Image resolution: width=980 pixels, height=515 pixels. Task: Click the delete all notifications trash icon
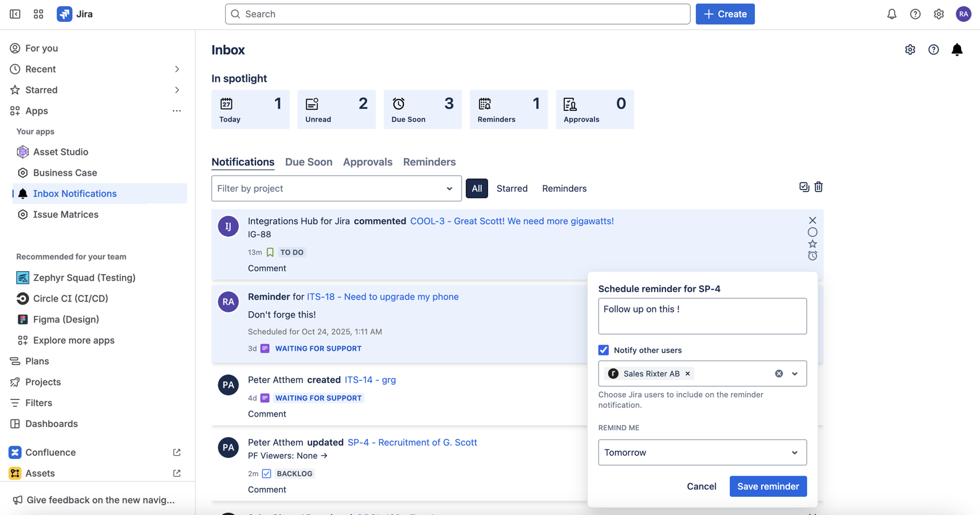click(818, 187)
